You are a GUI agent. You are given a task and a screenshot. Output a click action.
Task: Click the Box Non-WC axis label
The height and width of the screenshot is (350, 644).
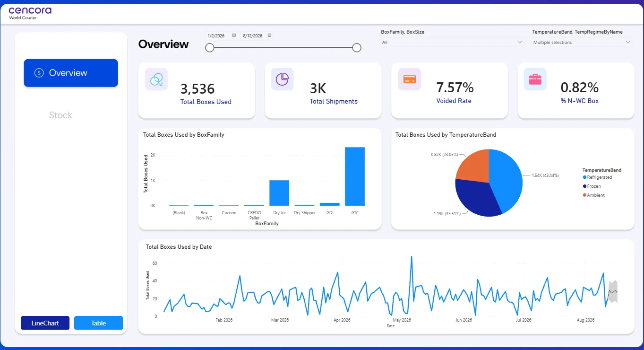(x=204, y=215)
